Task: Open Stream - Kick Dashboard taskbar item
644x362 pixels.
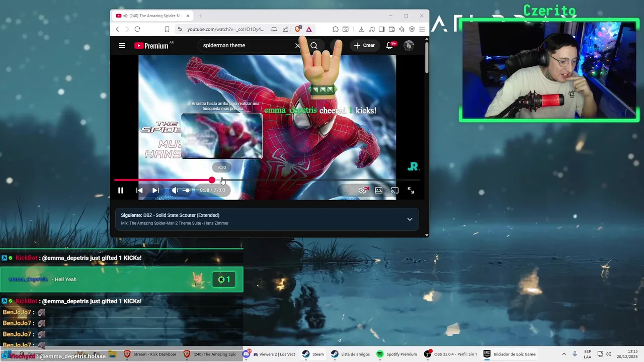Action: (x=150, y=354)
